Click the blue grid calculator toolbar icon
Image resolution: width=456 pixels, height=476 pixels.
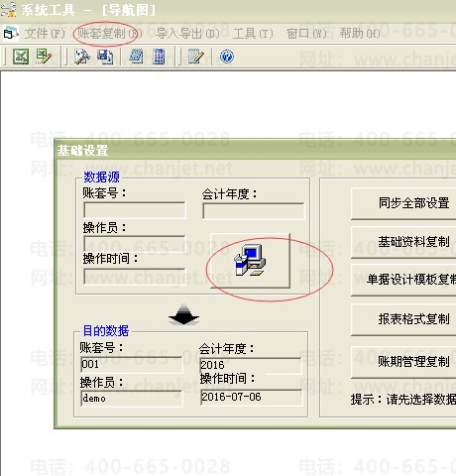pyautogui.click(x=159, y=57)
